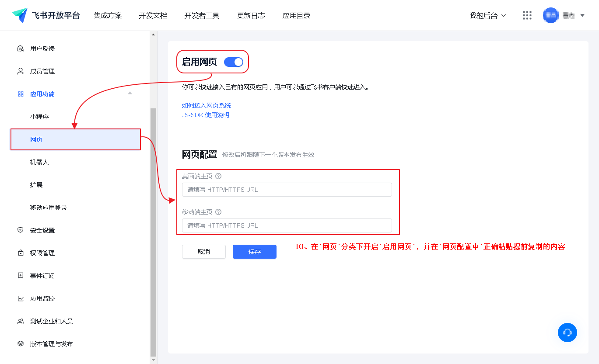Open the apps grid icon

[x=527, y=15]
